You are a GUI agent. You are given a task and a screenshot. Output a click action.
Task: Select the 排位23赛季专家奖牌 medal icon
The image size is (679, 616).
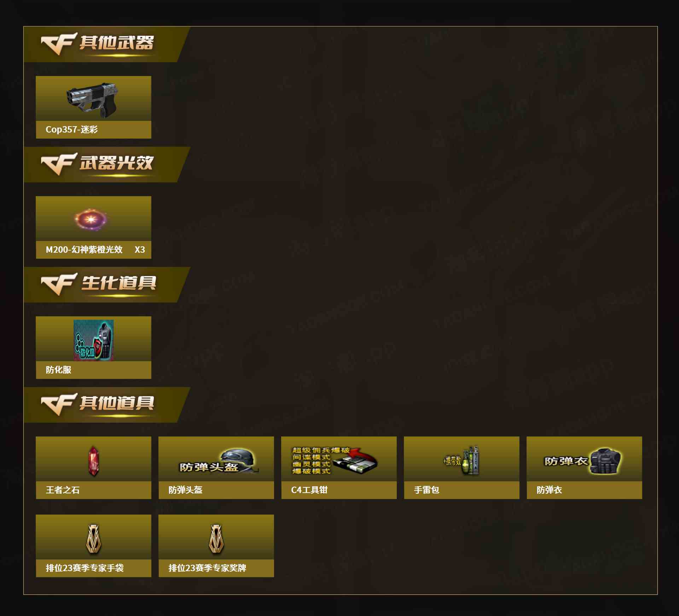[x=216, y=539]
